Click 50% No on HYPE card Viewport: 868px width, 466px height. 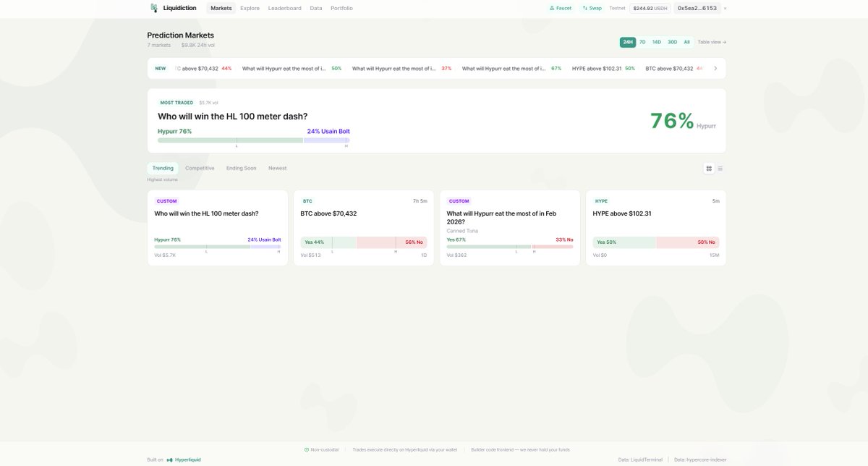(688, 242)
